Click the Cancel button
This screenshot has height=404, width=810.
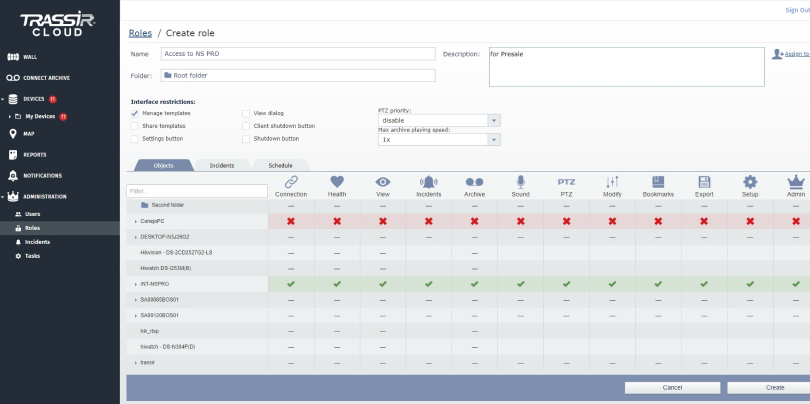pyautogui.click(x=672, y=387)
